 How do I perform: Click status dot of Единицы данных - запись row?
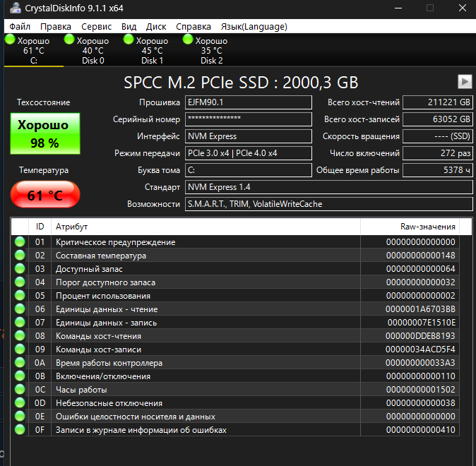[20, 323]
